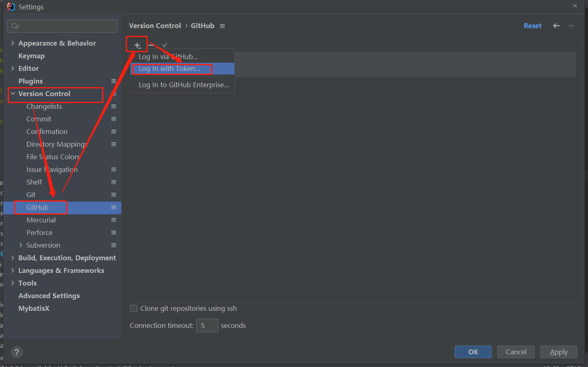Screen dimensions: 588x367
Task: Click the add account plus icon
Action: pos(138,45)
